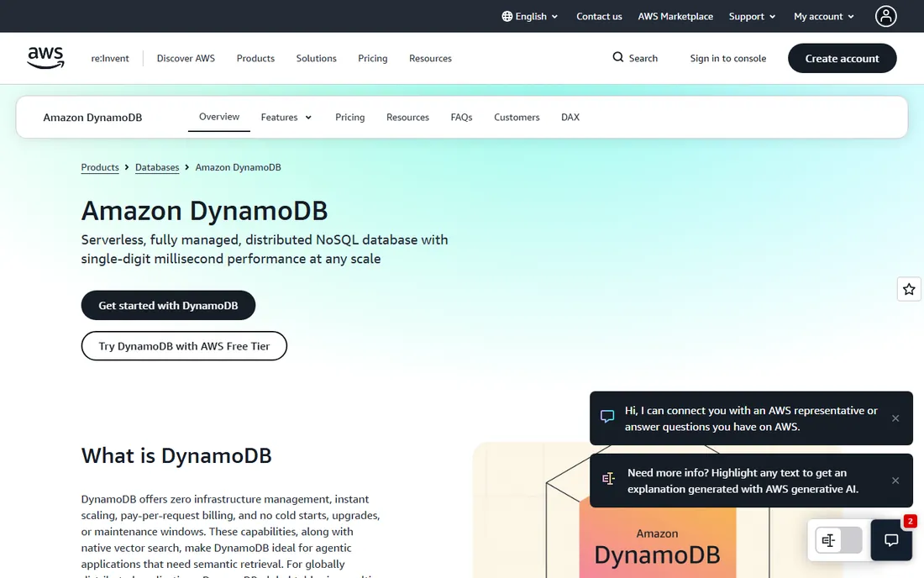Open the user profile avatar icon
The image size is (924, 578).
point(885,17)
